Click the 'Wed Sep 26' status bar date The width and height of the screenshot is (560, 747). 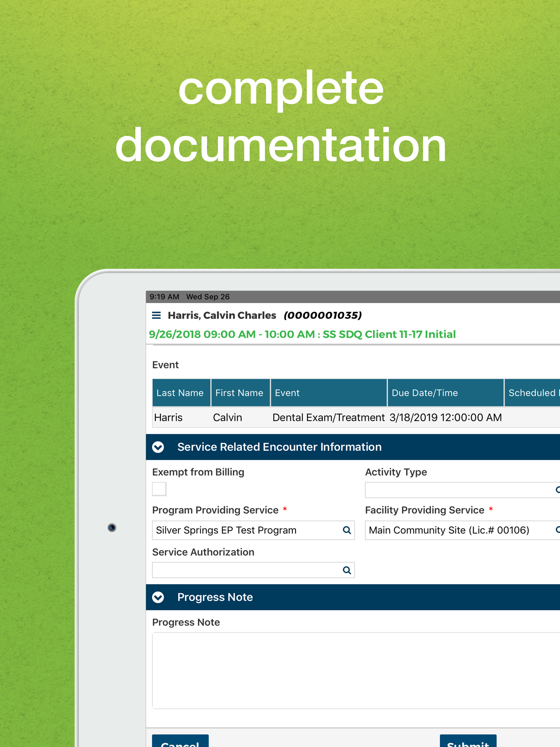click(208, 297)
